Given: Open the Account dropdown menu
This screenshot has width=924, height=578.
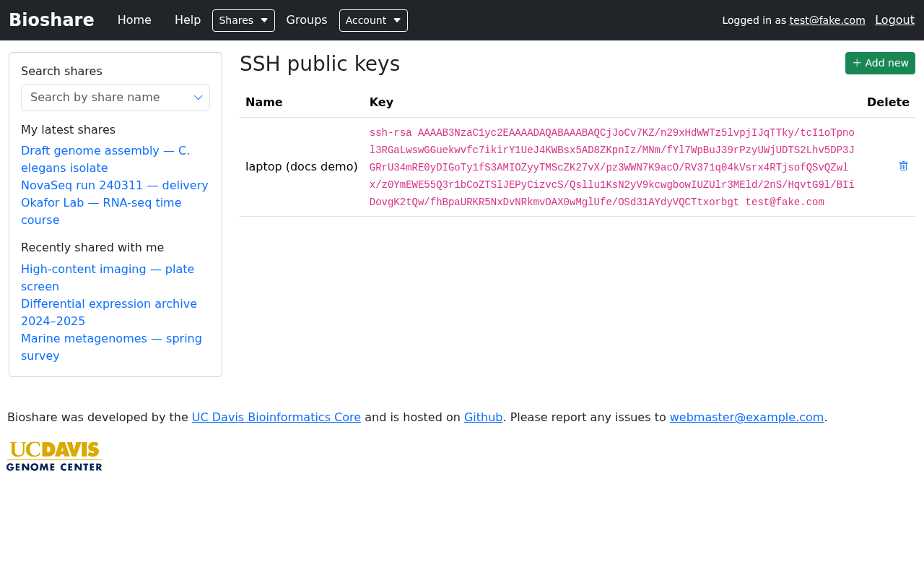Looking at the screenshot, I should [373, 20].
